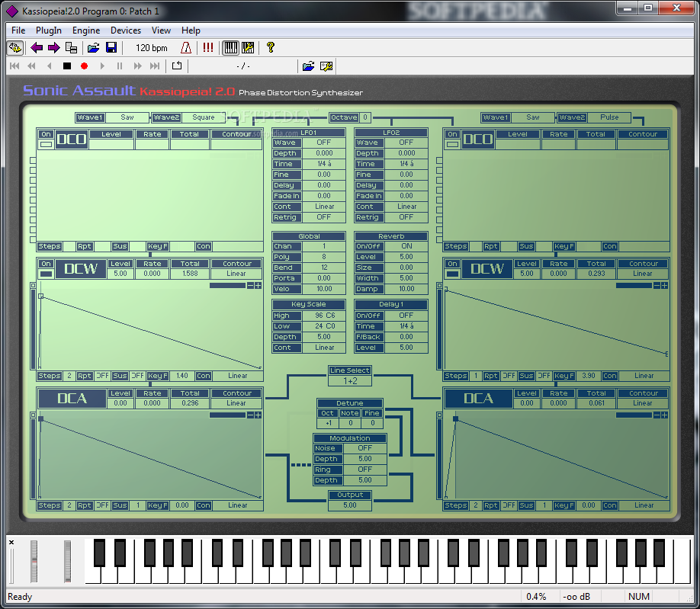Click the modulation wheel slider
This screenshot has width=700, height=609.
[x=67, y=561]
